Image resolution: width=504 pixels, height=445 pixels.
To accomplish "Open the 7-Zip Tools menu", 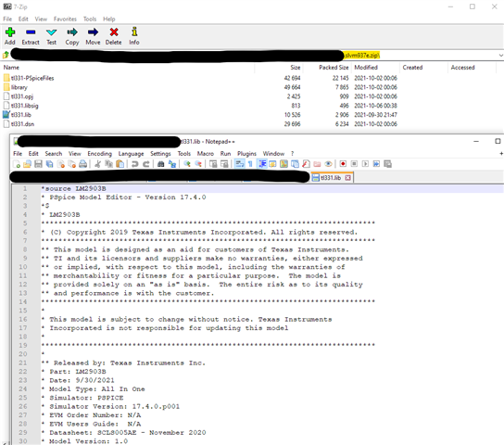I will 90,19.
